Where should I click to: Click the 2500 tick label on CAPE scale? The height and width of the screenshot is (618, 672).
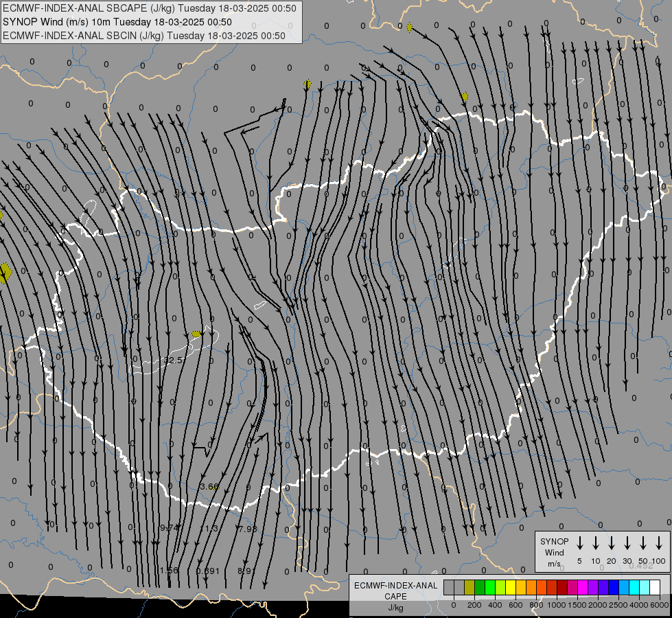[x=618, y=605]
